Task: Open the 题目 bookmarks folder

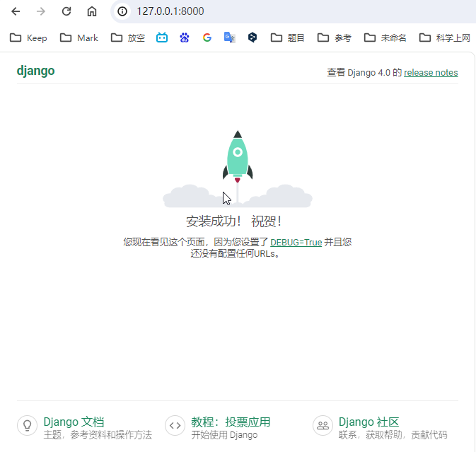Action: point(287,38)
